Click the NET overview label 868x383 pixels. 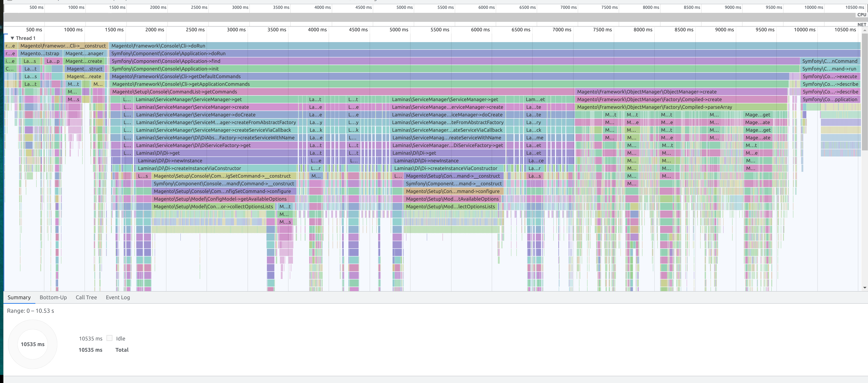pyautogui.click(x=861, y=25)
